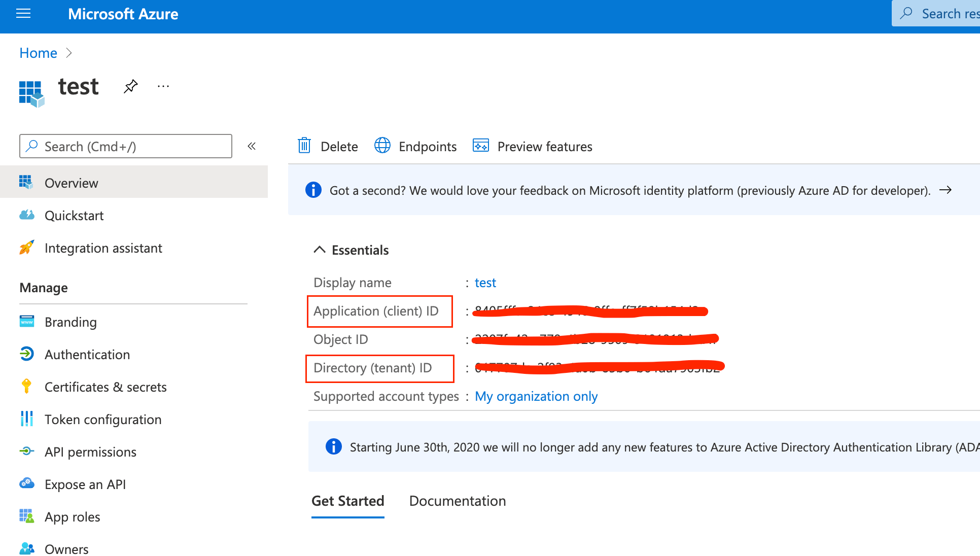Open the Overview section
The image size is (980, 556).
(x=71, y=183)
